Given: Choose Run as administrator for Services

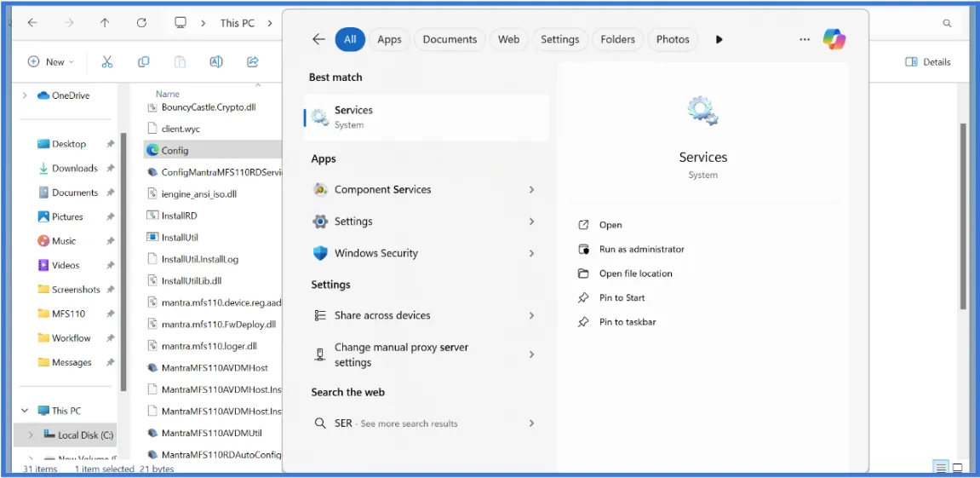Looking at the screenshot, I should tap(642, 249).
